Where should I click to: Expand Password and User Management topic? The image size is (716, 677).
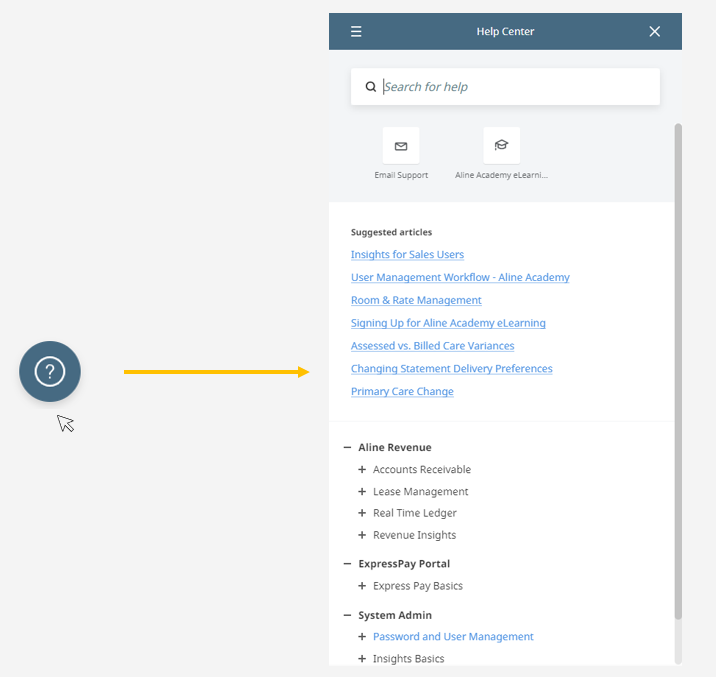(x=362, y=636)
